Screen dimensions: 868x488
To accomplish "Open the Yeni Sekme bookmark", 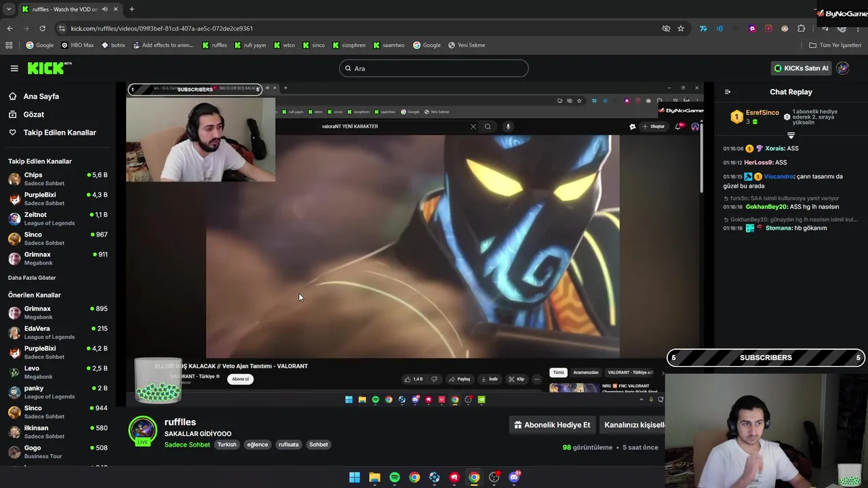I will 467,45.
